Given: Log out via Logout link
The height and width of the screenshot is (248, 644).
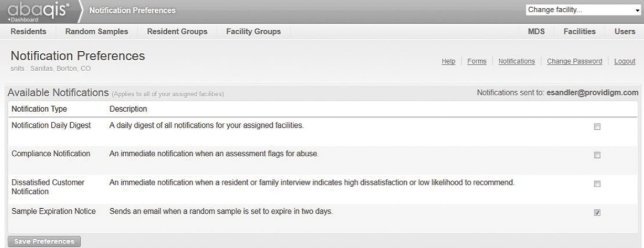Looking at the screenshot, I should coord(625,61).
